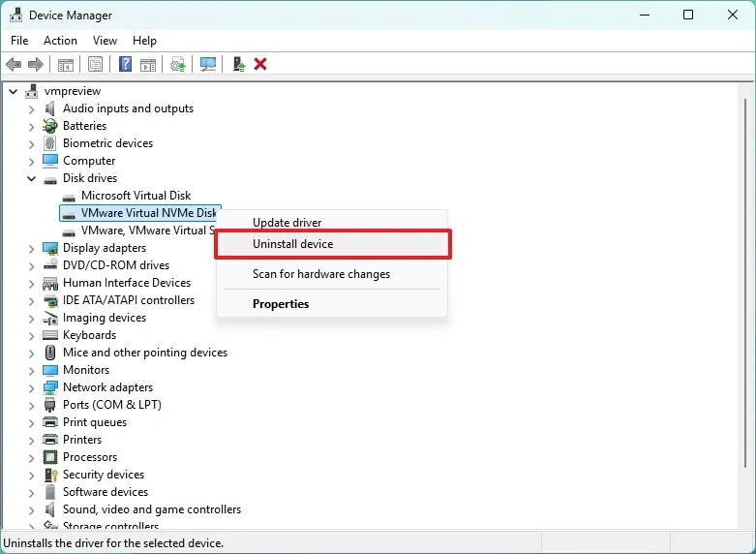Click the Imaging devices camera icon
Screen dimensions: 756x554
50,318
